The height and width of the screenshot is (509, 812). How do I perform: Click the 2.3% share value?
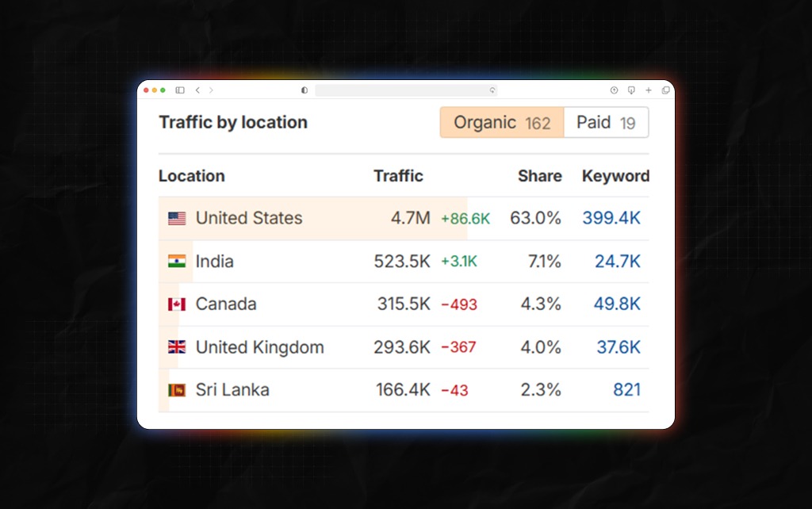[541, 390]
